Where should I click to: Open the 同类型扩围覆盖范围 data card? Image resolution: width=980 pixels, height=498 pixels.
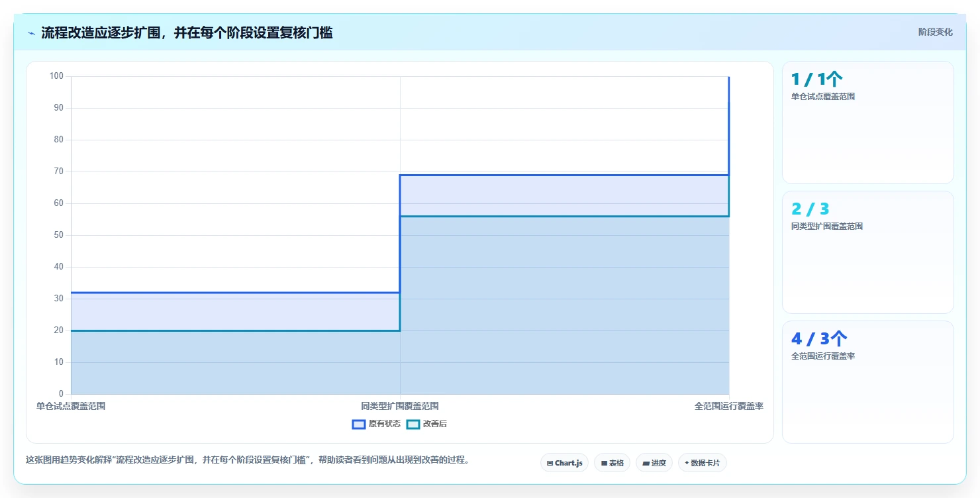coord(867,252)
